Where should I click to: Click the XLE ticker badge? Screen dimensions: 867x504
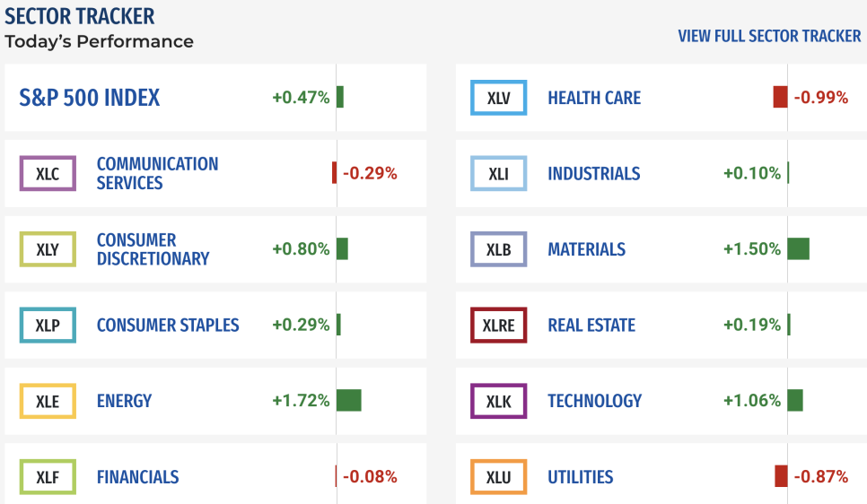coord(48,401)
